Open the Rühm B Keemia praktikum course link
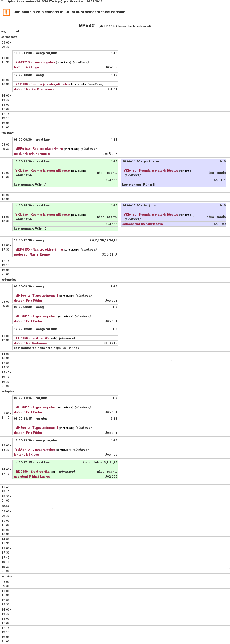230x644 pixels. coord(151,171)
